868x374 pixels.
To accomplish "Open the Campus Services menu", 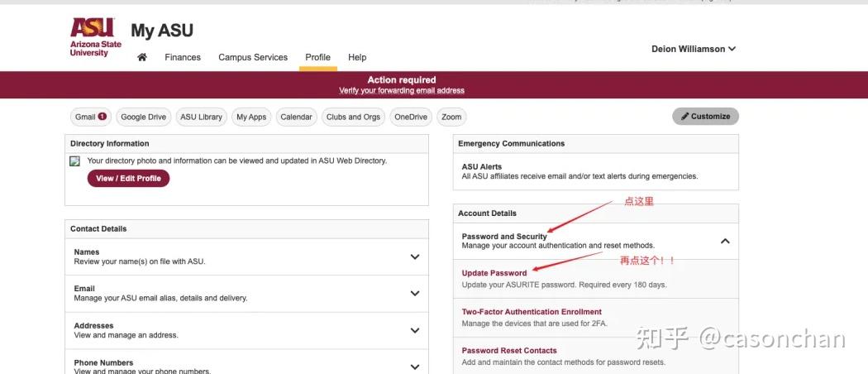I will (253, 57).
